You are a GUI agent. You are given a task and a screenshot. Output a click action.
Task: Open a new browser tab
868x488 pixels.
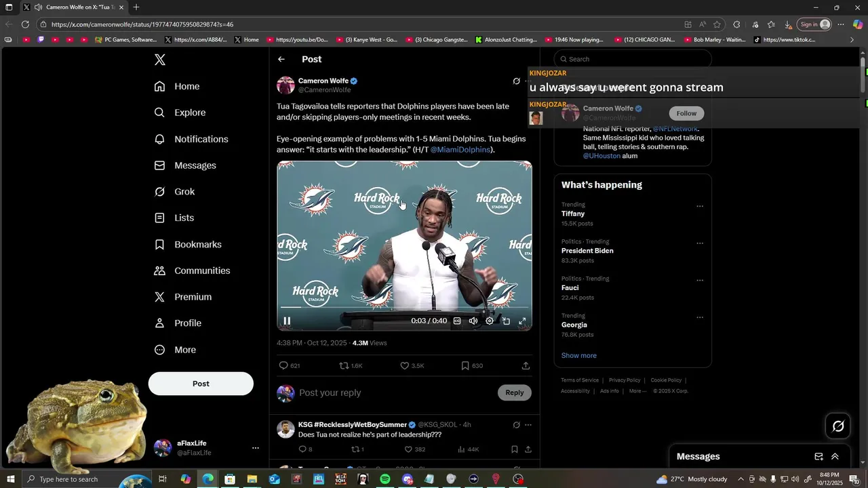point(136,7)
